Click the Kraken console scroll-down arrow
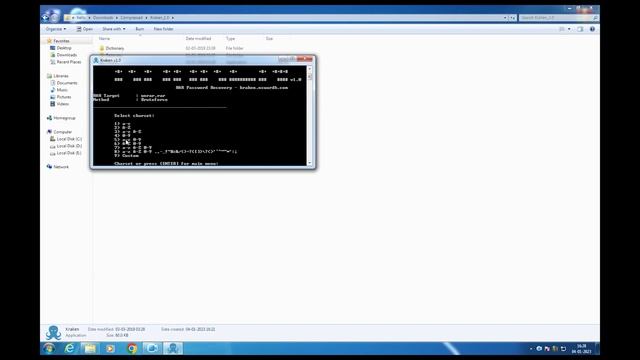The image size is (640, 360). click(310, 163)
